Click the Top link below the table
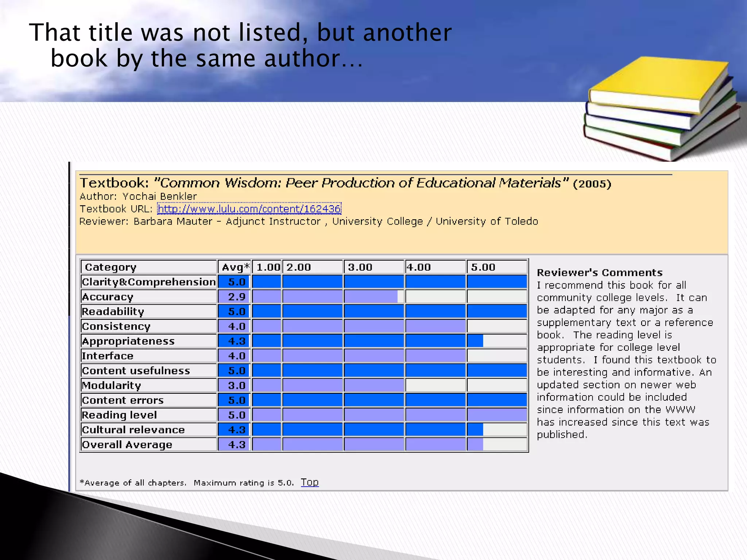The image size is (747, 560). 309,482
